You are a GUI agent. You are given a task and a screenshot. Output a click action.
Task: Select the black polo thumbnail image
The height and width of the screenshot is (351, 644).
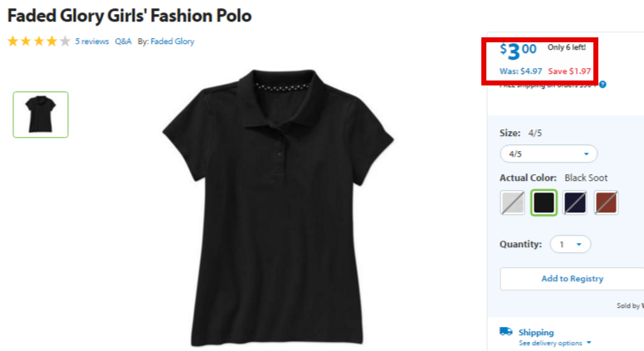pyautogui.click(x=41, y=115)
